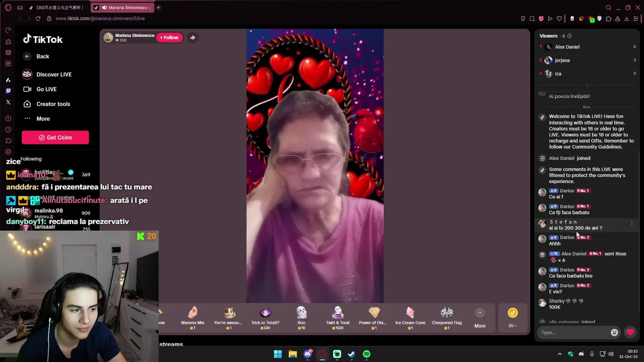Image resolution: width=644 pixels, height=362 pixels.
Task: Select the Mariana Simionescu tab
Action: (122, 8)
